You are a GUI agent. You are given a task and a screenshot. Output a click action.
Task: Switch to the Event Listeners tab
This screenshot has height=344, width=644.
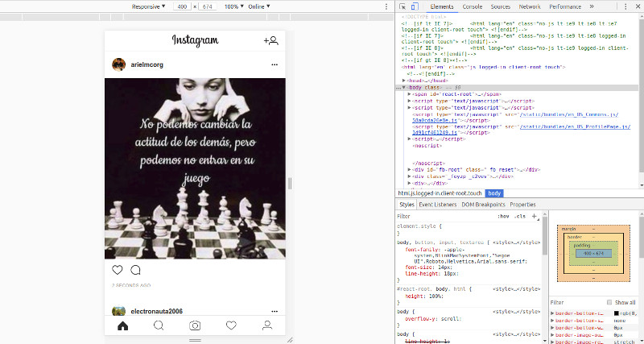tap(438, 205)
